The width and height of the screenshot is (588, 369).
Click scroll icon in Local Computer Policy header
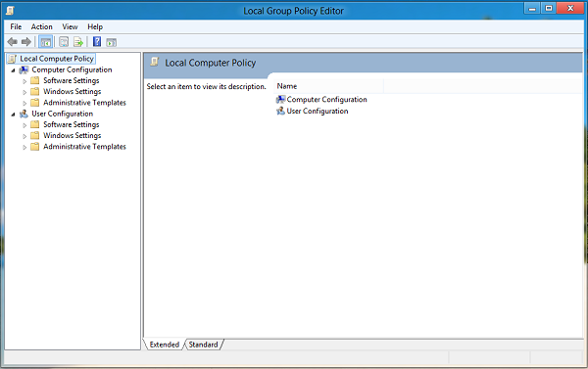click(x=155, y=62)
